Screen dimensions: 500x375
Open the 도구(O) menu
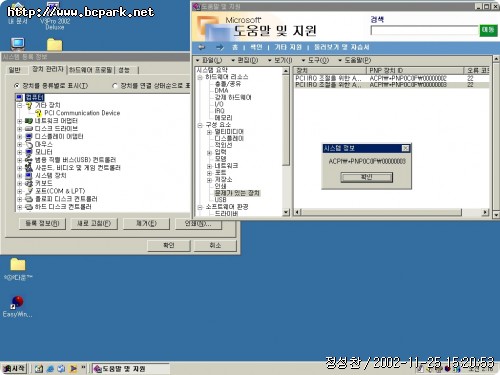click(x=315, y=60)
